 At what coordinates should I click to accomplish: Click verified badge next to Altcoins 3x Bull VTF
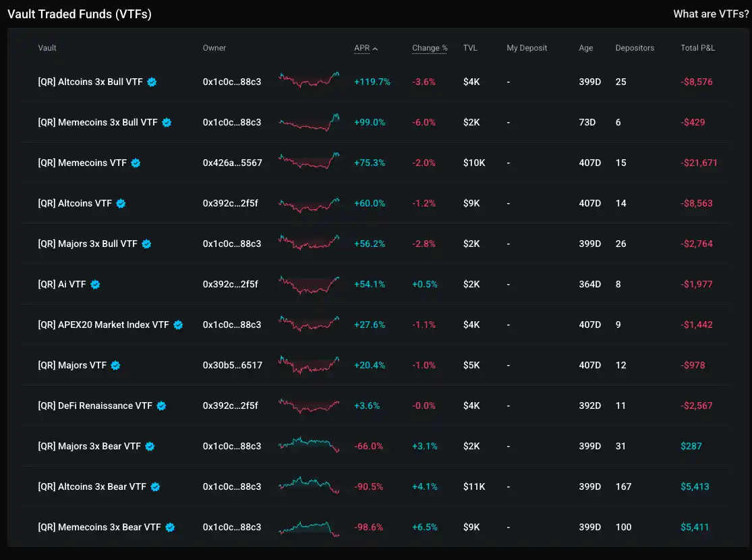[x=152, y=82]
